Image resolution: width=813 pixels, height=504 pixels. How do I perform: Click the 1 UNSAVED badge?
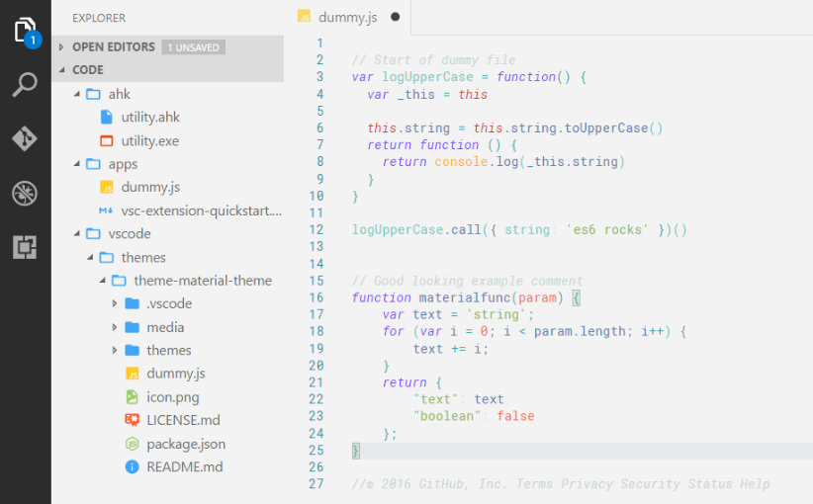coord(194,47)
